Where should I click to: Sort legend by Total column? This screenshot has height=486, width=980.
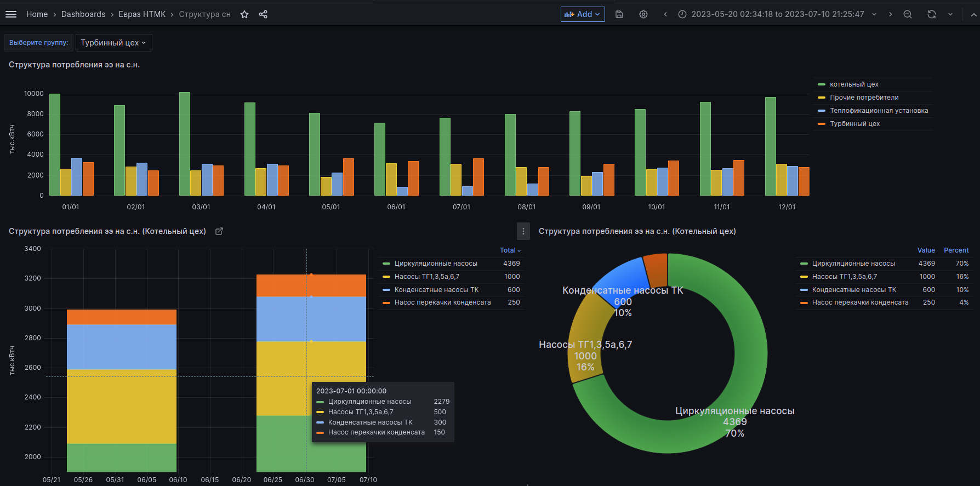pos(510,250)
